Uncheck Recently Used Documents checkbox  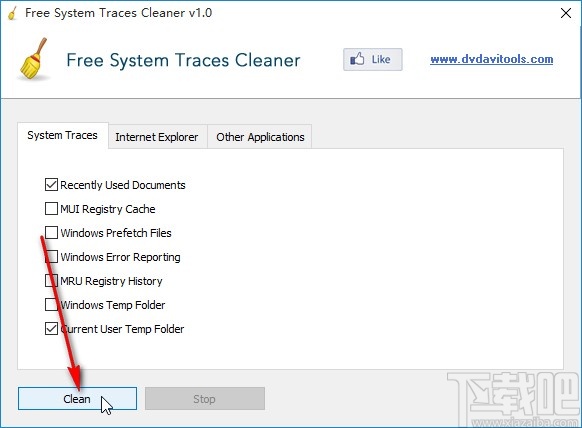tap(51, 184)
